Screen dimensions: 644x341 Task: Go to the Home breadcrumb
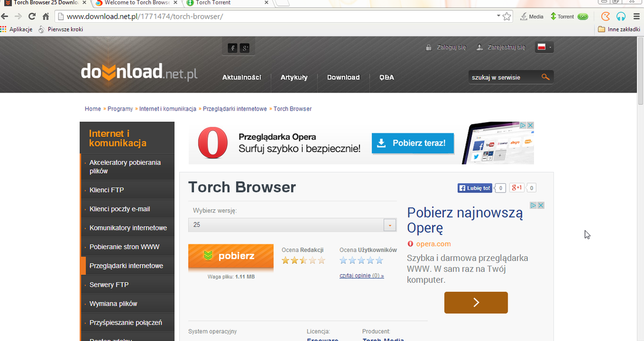click(x=93, y=109)
